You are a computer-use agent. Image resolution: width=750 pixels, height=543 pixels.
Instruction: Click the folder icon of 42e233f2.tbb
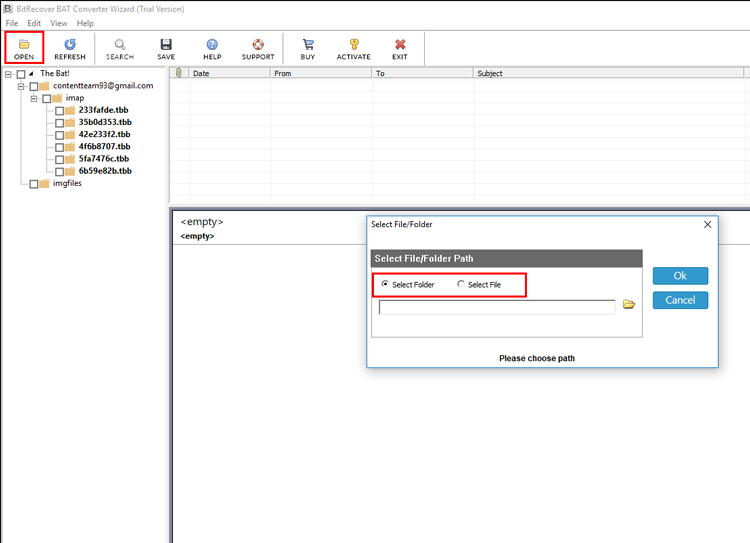tap(70, 135)
